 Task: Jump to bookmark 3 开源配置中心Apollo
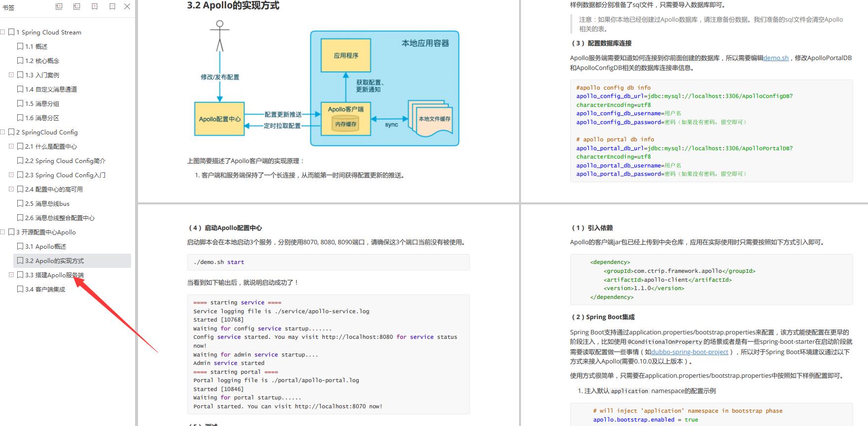(46, 232)
